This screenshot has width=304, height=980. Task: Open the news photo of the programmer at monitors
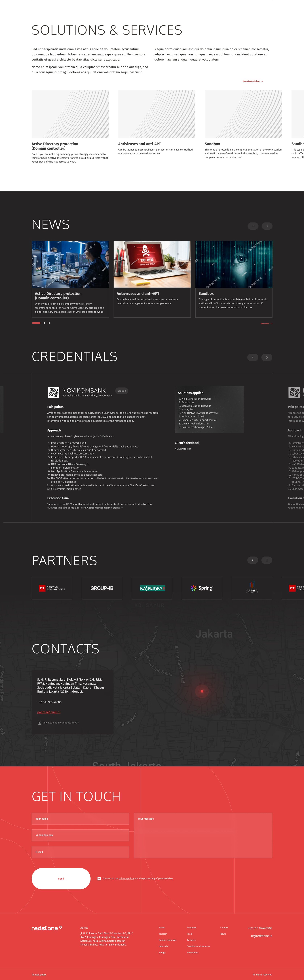coord(70,264)
